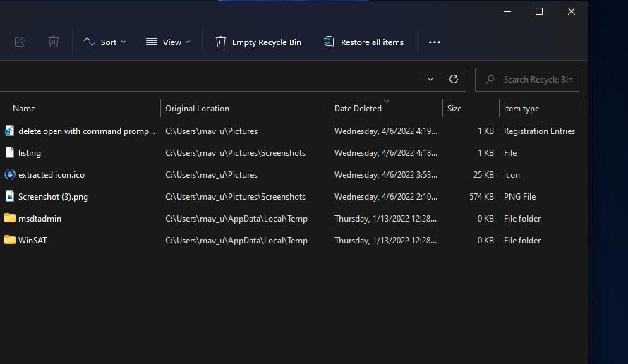Open the View dropdown menu
Screen dimensions: 628x364
tap(168, 42)
